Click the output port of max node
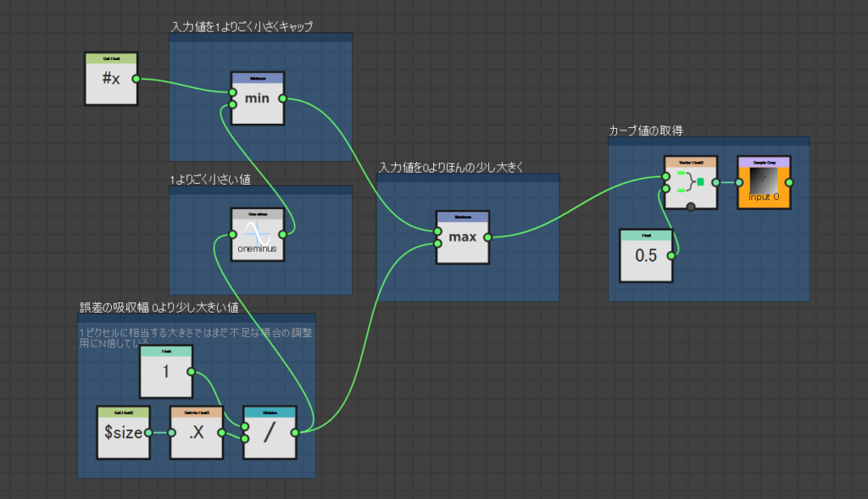The image size is (868, 499). (488, 237)
